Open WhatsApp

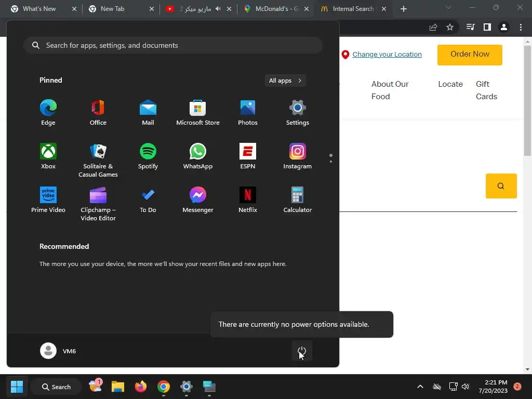pos(198,156)
